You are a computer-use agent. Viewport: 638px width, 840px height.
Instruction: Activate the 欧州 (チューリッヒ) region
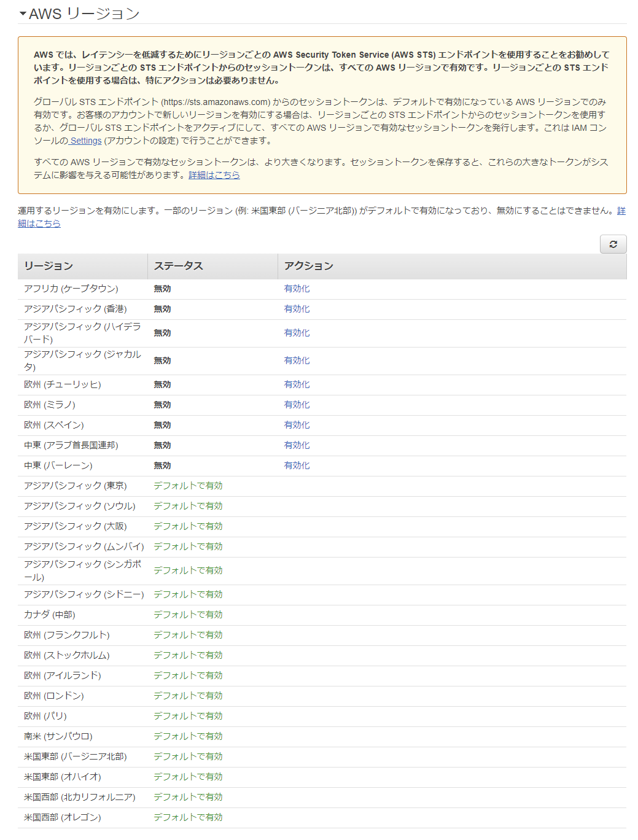pos(297,384)
